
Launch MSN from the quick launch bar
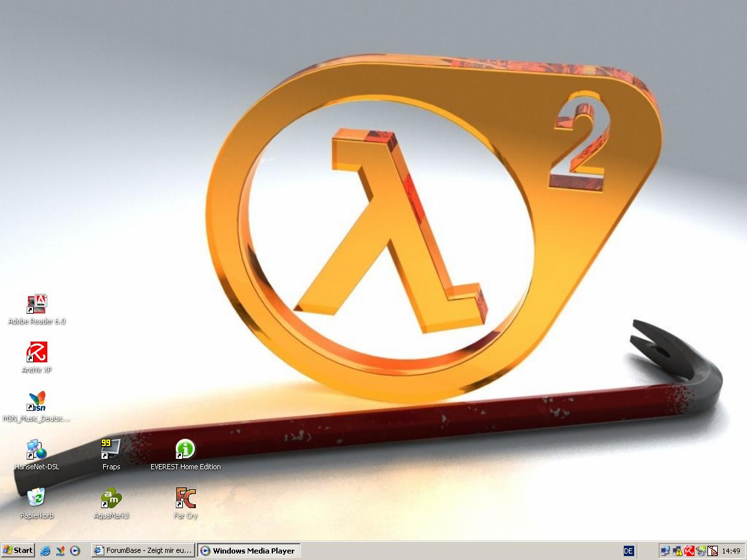(x=60, y=551)
